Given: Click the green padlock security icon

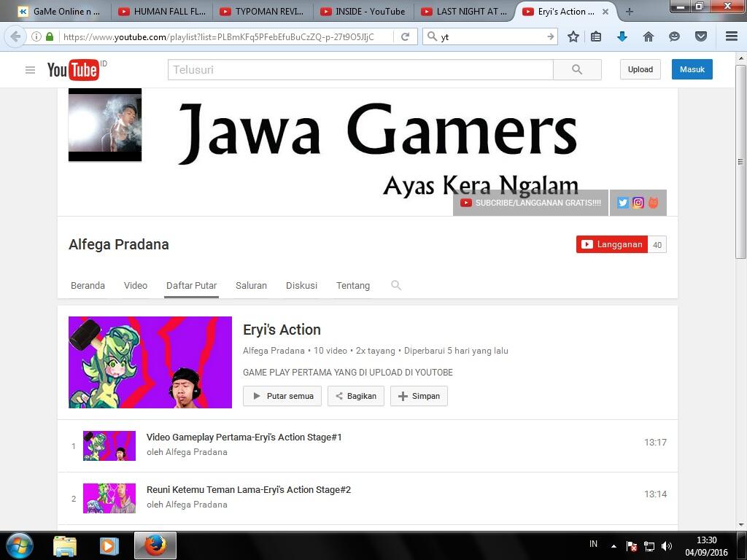Looking at the screenshot, I should coord(50,36).
